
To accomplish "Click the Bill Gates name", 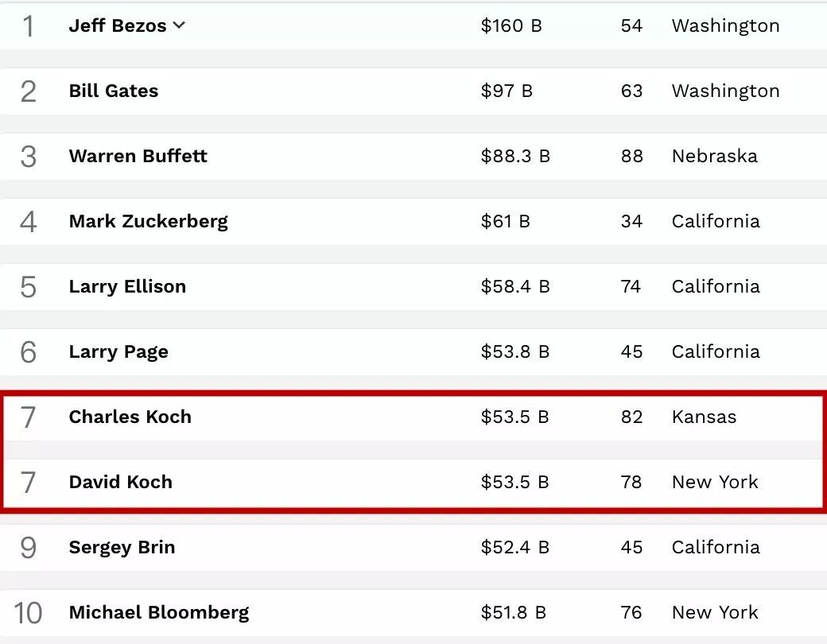I will pyautogui.click(x=114, y=91).
